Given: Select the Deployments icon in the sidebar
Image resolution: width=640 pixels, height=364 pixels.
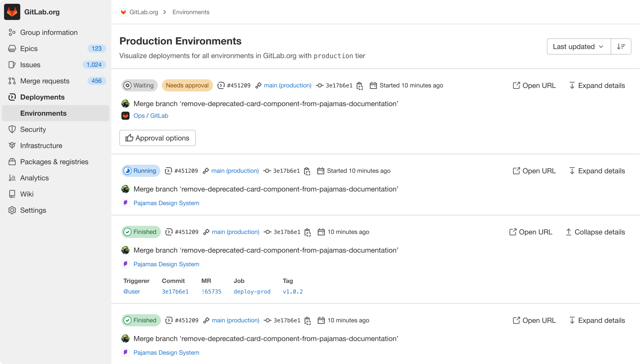Looking at the screenshot, I should pos(12,97).
